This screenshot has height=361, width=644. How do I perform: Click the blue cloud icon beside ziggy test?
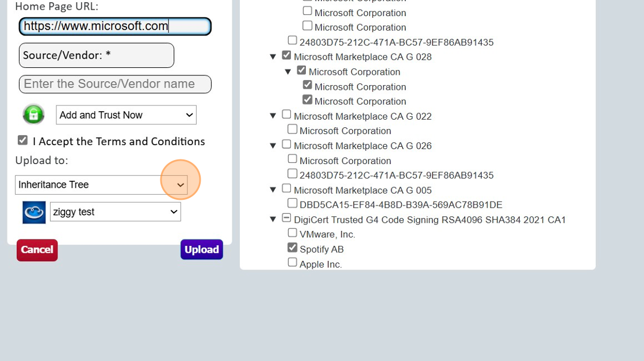[33, 212]
